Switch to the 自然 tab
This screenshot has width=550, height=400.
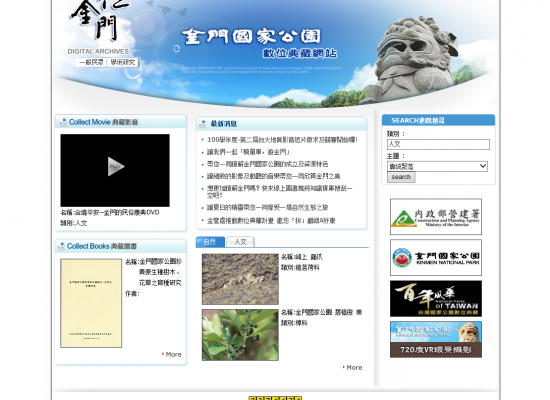tap(210, 242)
